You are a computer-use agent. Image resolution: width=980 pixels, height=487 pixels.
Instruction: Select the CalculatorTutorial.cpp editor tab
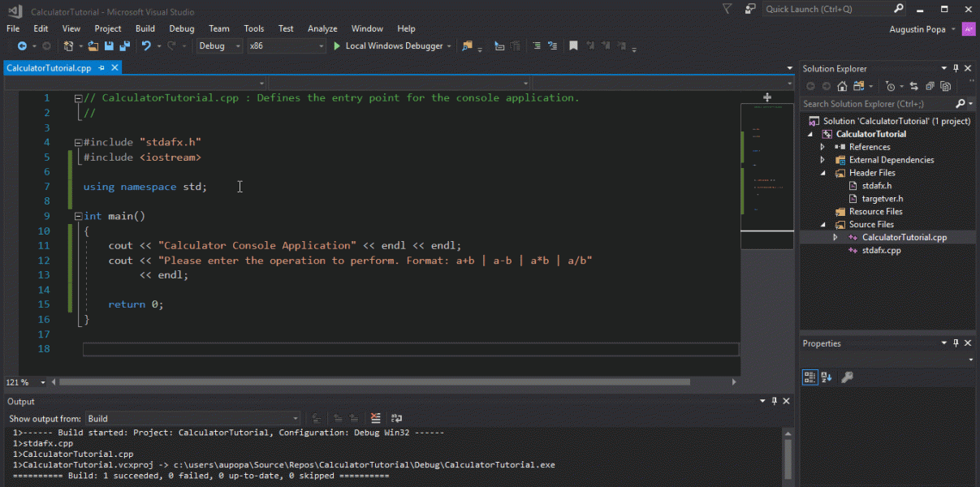[x=49, y=68]
